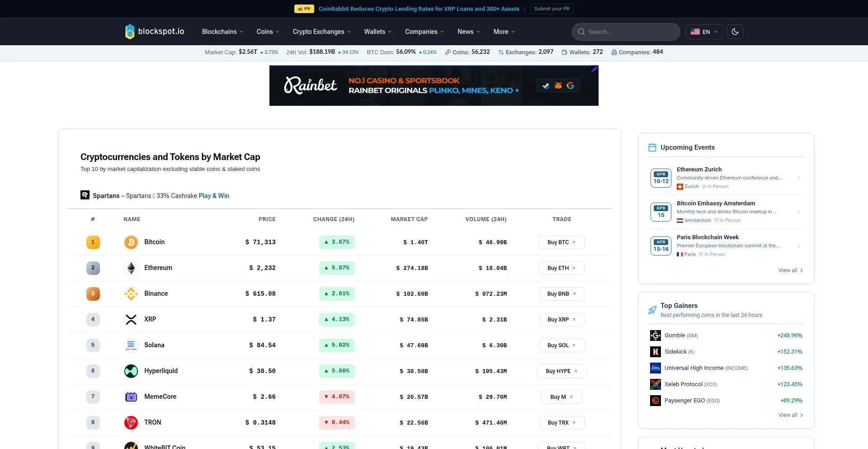Sort by the MARKET CAP column header

point(409,219)
